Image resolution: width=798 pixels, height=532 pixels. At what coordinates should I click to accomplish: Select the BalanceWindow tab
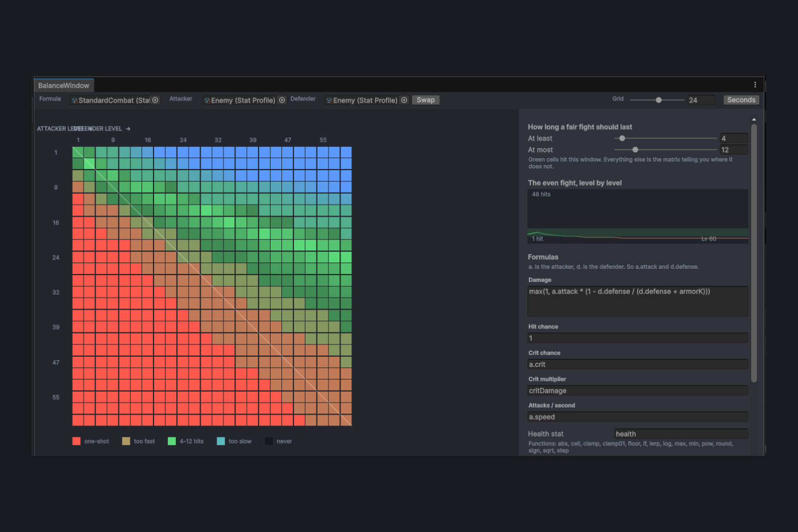[64, 86]
